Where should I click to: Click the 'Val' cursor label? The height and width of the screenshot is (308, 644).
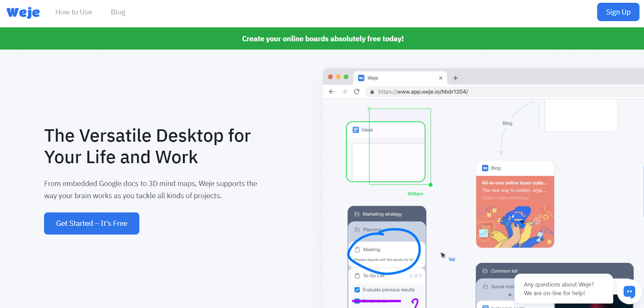click(452, 259)
